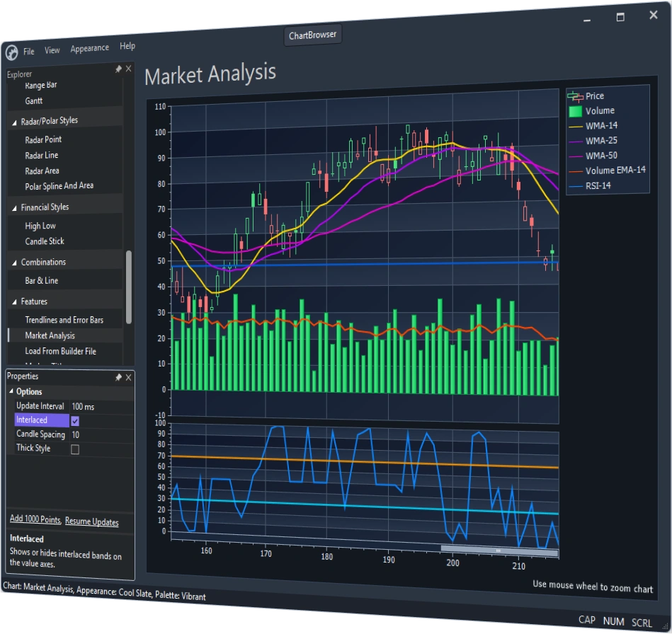Image resolution: width=672 pixels, height=634 pixels.
Task: Click the Price legend label
Action: tap(595, 96)
